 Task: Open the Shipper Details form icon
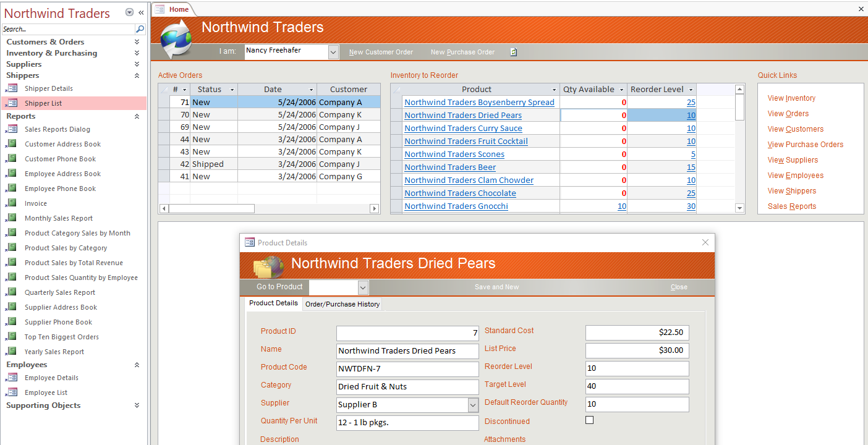12,88
